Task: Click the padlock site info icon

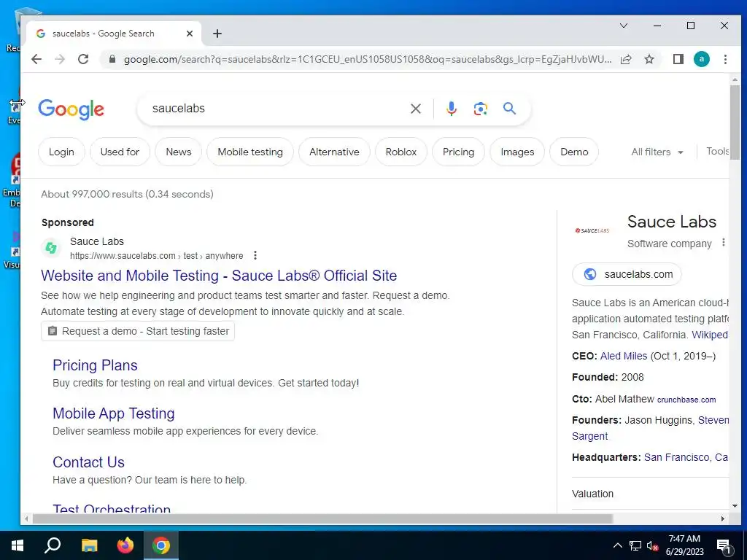Action: [x=112, y=59]
